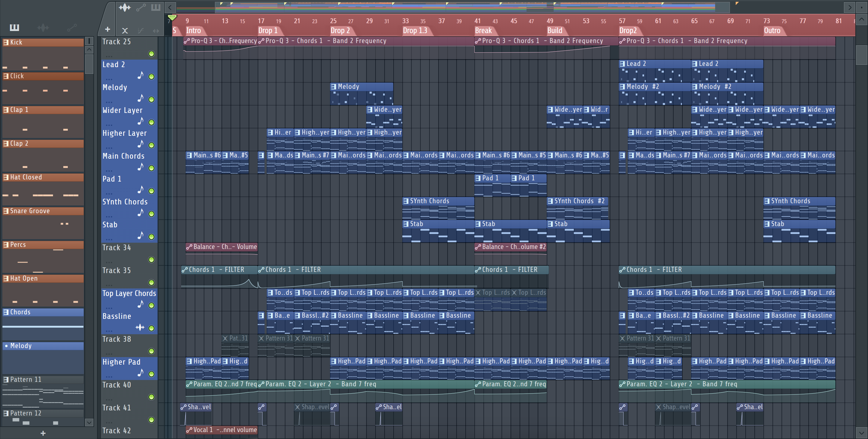Jump to the Intro marker
Viewport: 868px width, 439px height.
[193, 31]
